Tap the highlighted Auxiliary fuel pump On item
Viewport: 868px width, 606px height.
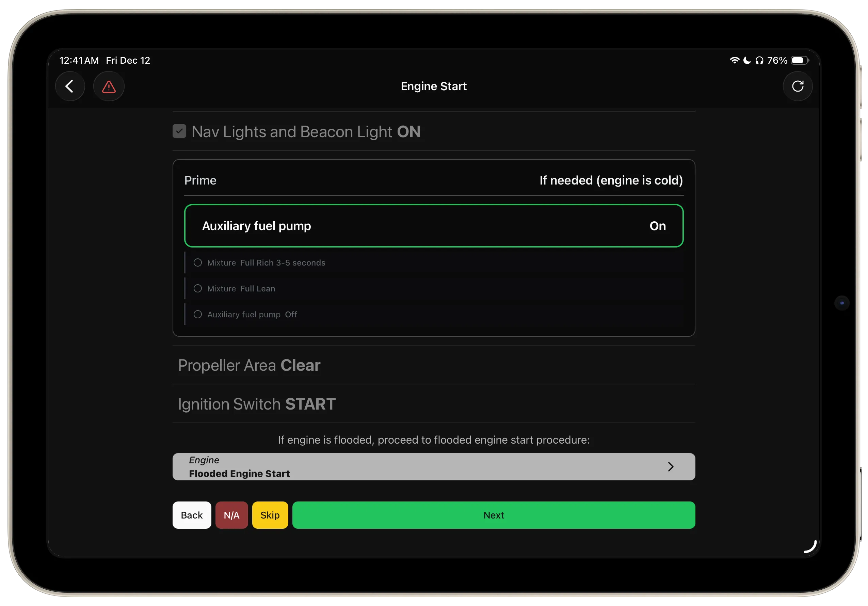tap(434, 226)
